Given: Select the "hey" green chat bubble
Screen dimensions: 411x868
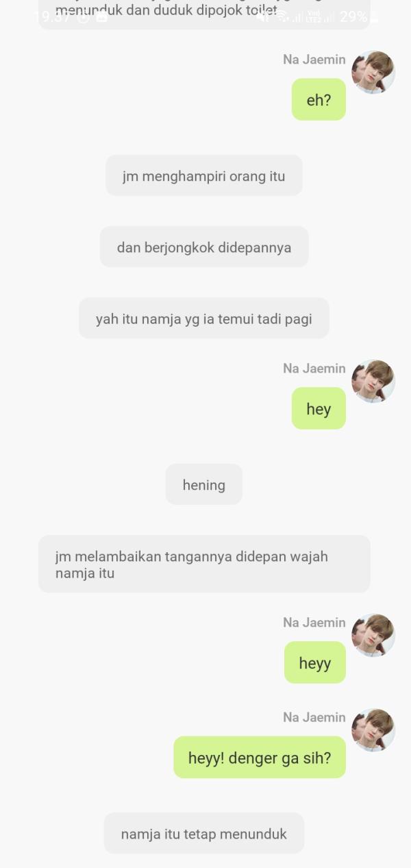Looking at the screenshot, I should 319,409.
